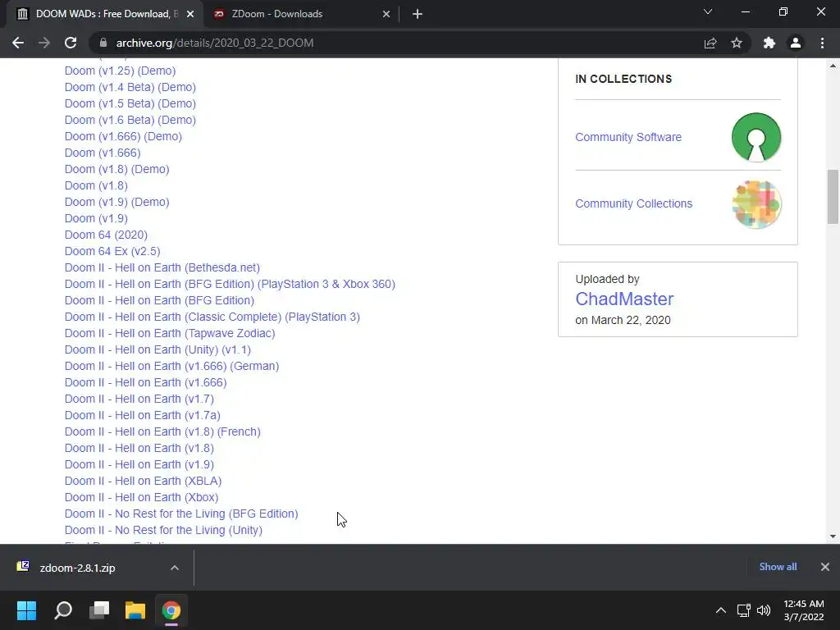
Task: Click 'Doom (v1.4 Beta) (Demo)'
Action: pyautogui.click(x=130, y=87)
